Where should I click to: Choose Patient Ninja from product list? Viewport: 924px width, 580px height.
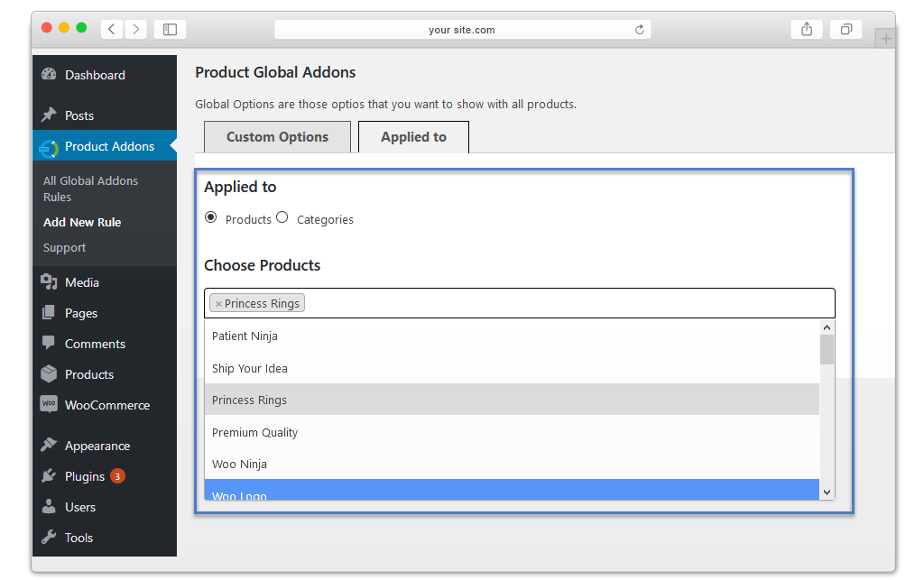[x=512, y=336]
